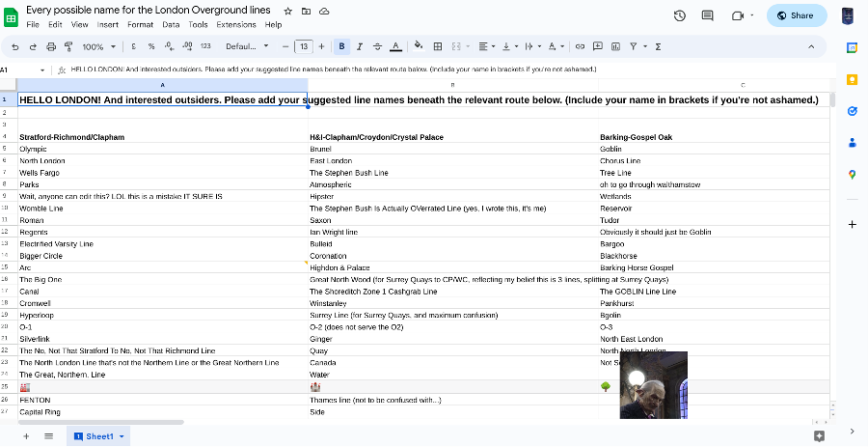The height and width of the screenshot is (447, 868).
Task: Star this spreadsheet
Action: pyautogui.click(x=287, y=11)
